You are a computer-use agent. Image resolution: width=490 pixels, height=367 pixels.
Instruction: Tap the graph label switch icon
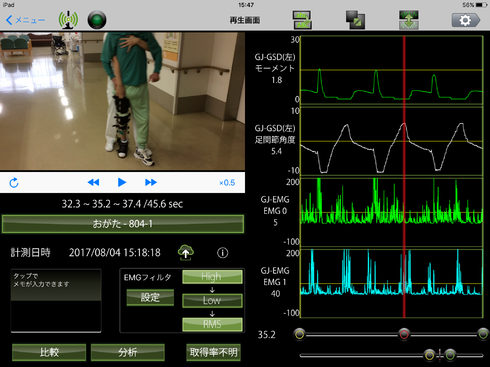[x=302, y=20]
